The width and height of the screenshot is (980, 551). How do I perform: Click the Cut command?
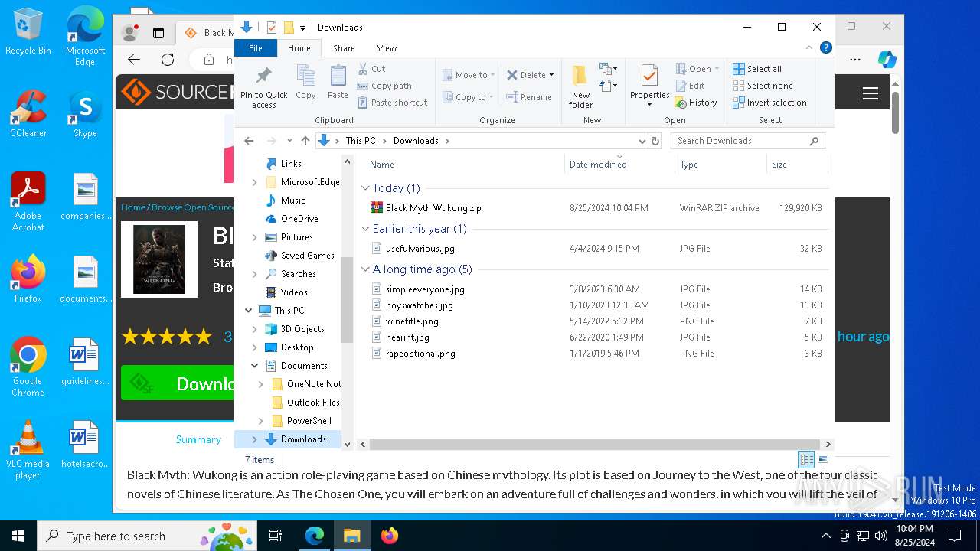tap(371, 69)
